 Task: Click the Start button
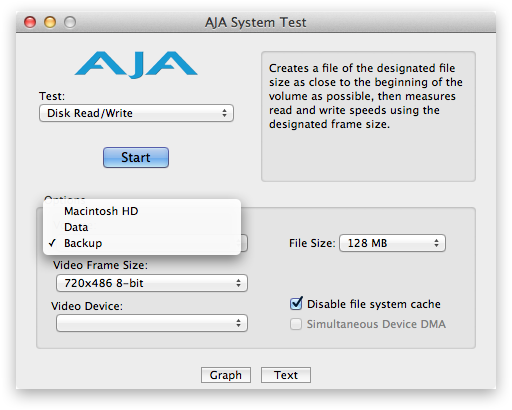pos(136,157)
